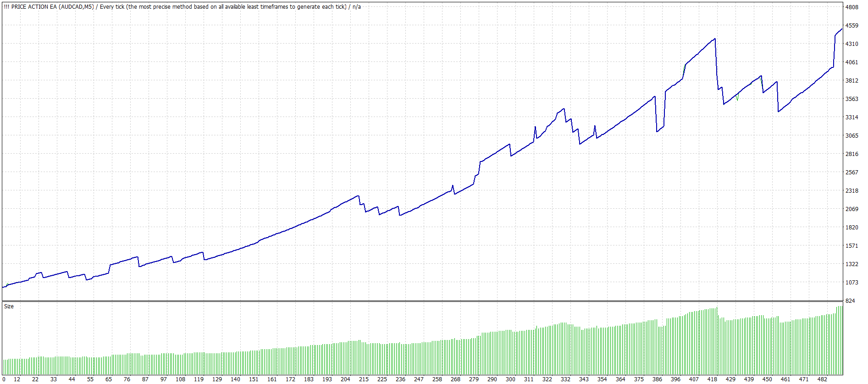This screenshot has width=868, height=384.
Task: Click trade number 300 on the x-axis
Action: pyautogui.click(x=510, y=379)
